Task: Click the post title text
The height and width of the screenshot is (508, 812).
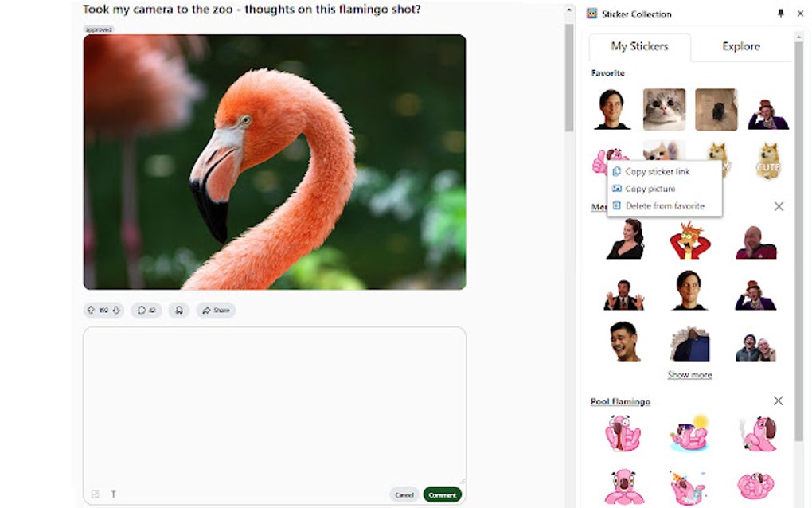Action: pos(252,10)
